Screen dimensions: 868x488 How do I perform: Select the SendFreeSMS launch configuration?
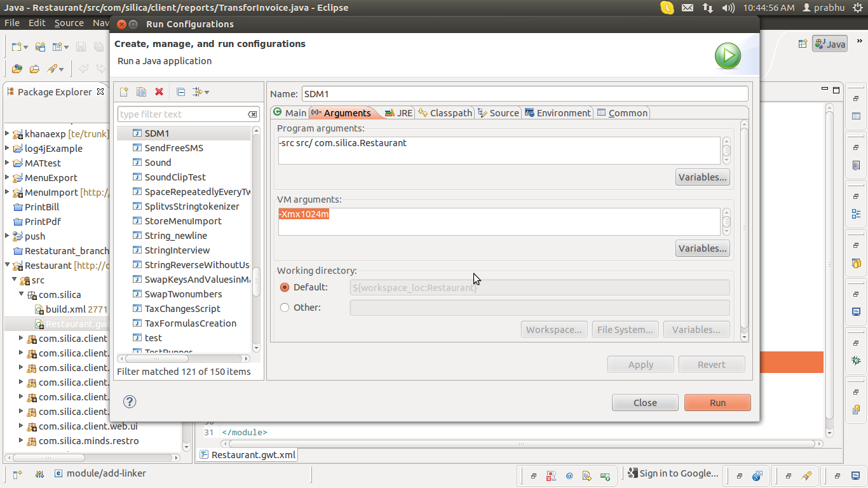click(173, 148)
